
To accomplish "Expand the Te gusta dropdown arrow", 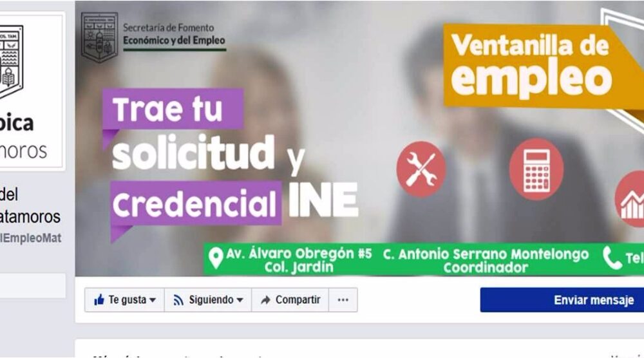I will pos(153,300).
